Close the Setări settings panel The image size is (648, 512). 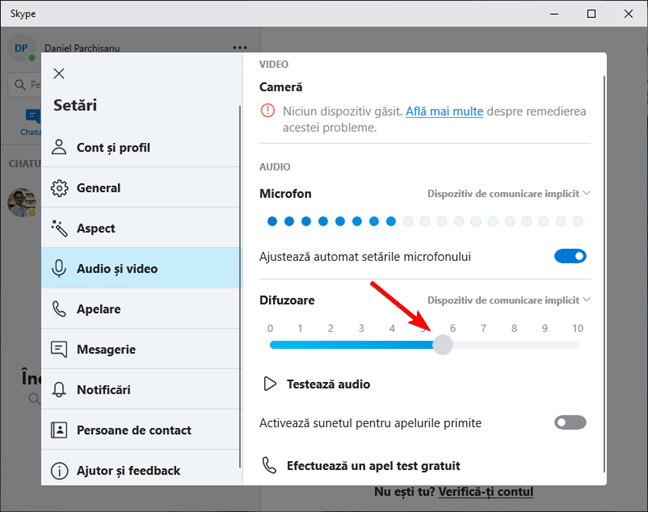pyautogui.click(x=59, y=74)
